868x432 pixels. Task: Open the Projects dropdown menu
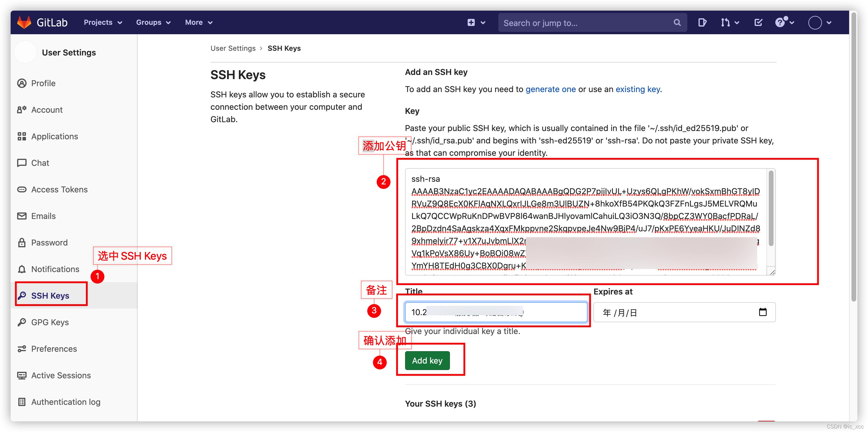pos(102,22)
